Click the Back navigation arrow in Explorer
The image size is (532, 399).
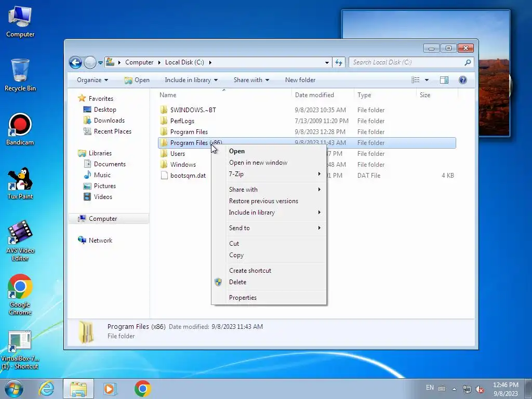coord(75,62)
